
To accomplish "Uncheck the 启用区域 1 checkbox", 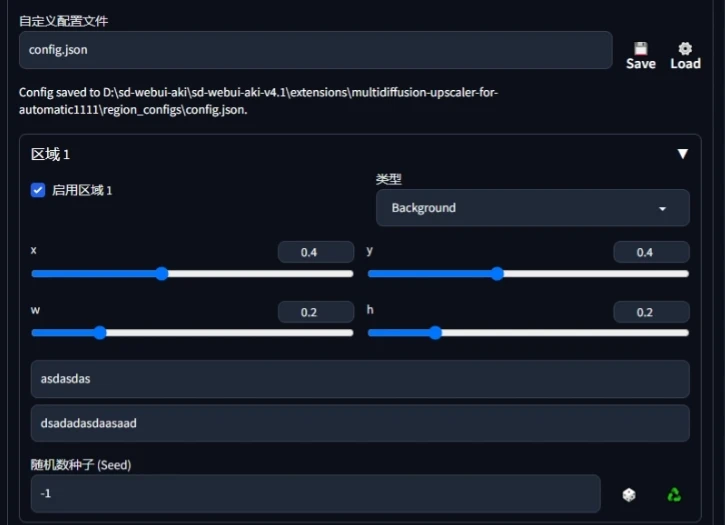I will click(x=38, y=190).
